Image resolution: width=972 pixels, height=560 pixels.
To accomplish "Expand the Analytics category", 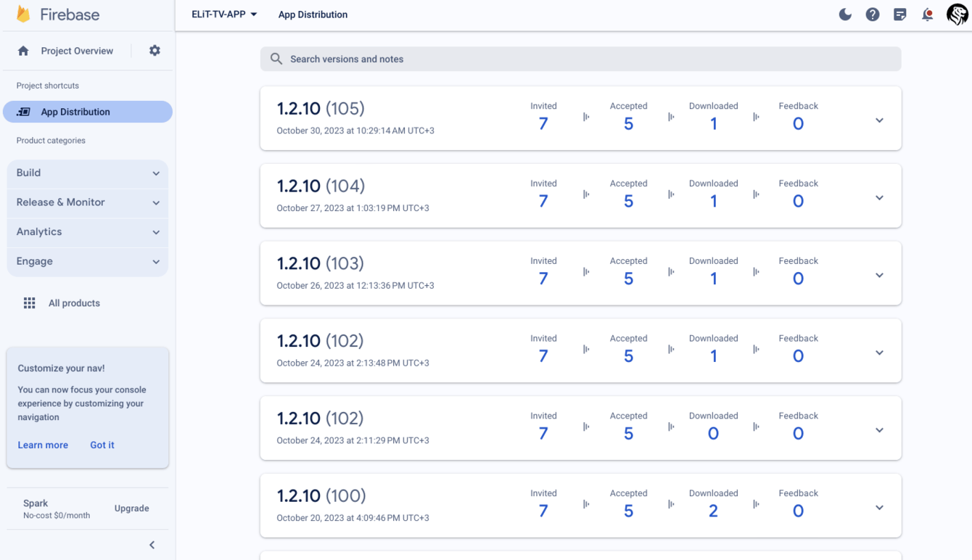I will pyautogui.click(x=87, y=232).
